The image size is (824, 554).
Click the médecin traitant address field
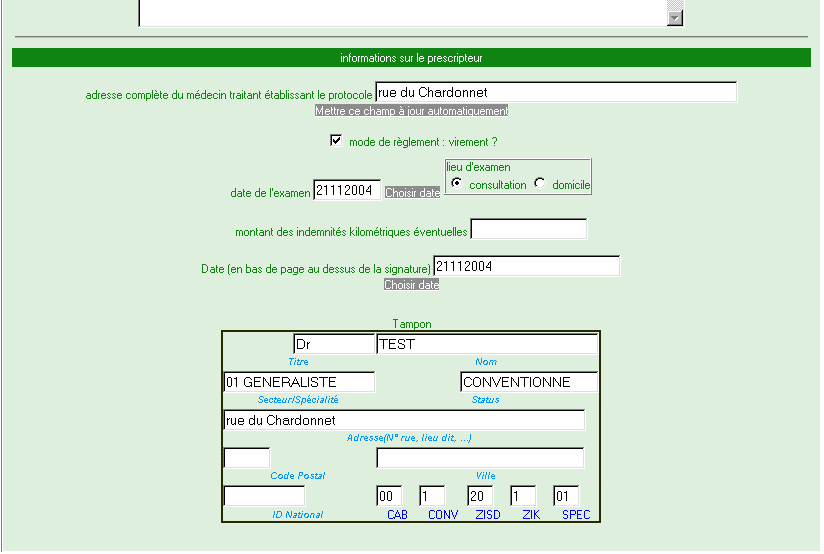tap(555, 93)
